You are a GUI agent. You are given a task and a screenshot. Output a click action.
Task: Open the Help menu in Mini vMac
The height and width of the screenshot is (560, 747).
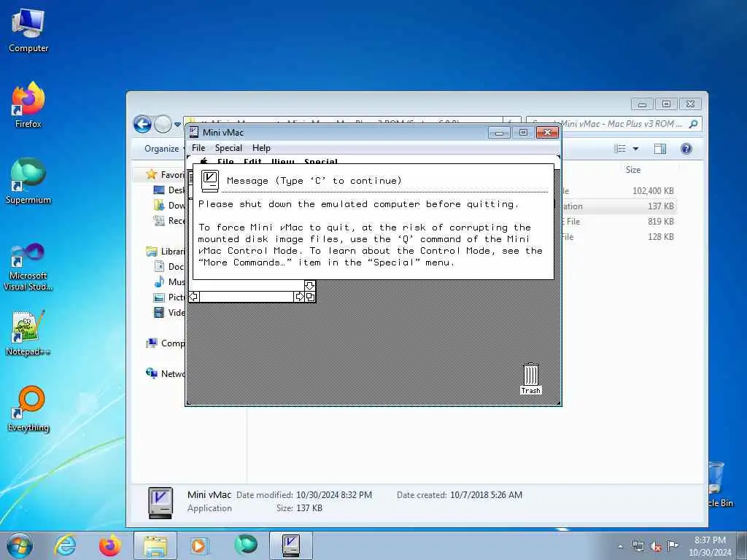coord(261,147)
